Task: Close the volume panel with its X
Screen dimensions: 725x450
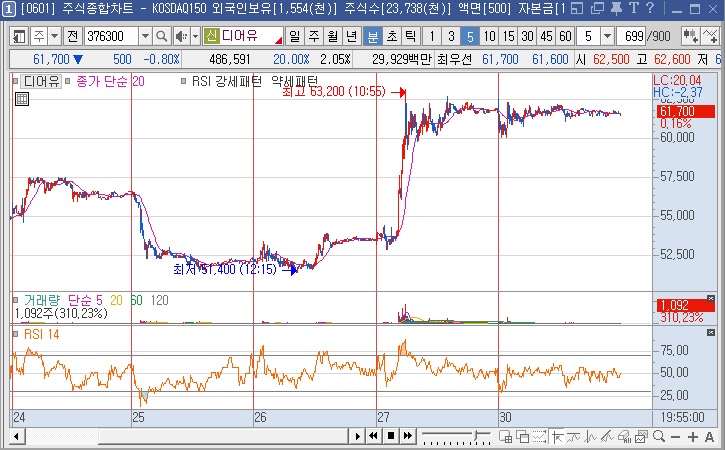Action: click(711, 298)
